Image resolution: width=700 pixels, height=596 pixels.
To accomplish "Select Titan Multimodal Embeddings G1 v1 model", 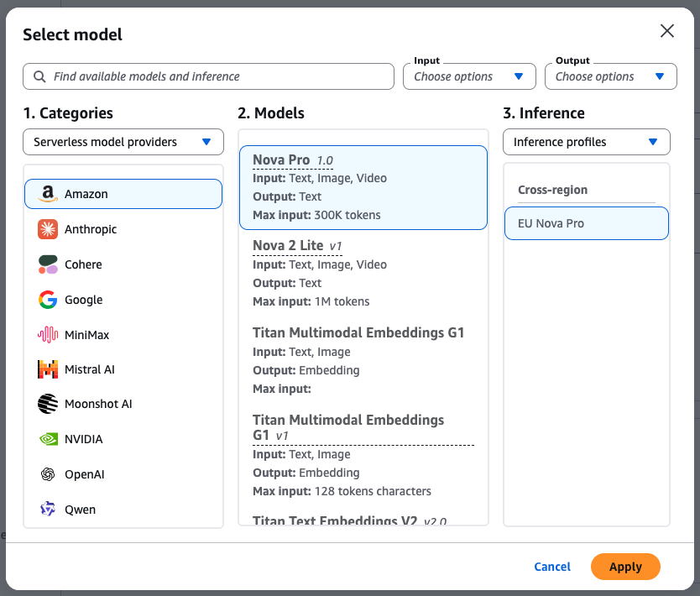I will pyautogui.click(x=363, y=455).
